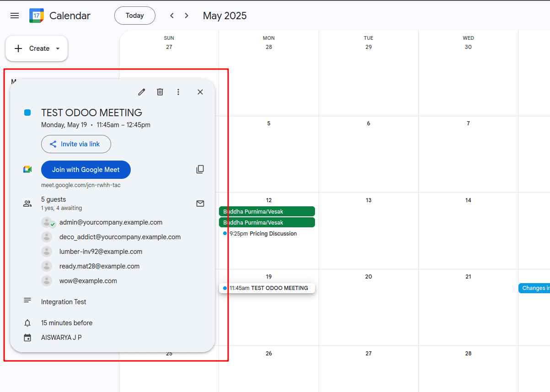The height and width of the screenshot is (392, 550).
Task: Open the 9:25pm Pricing Discussion event
Action: (x=267, y=234)
